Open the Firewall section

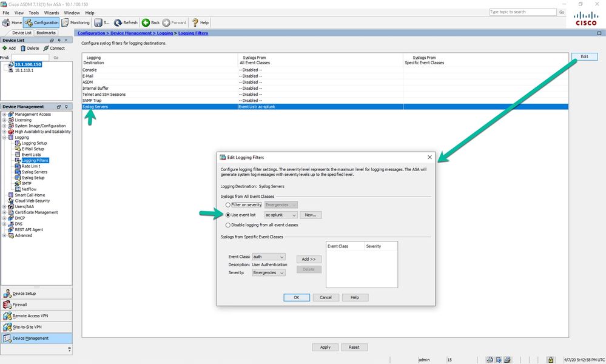(36, 305)
